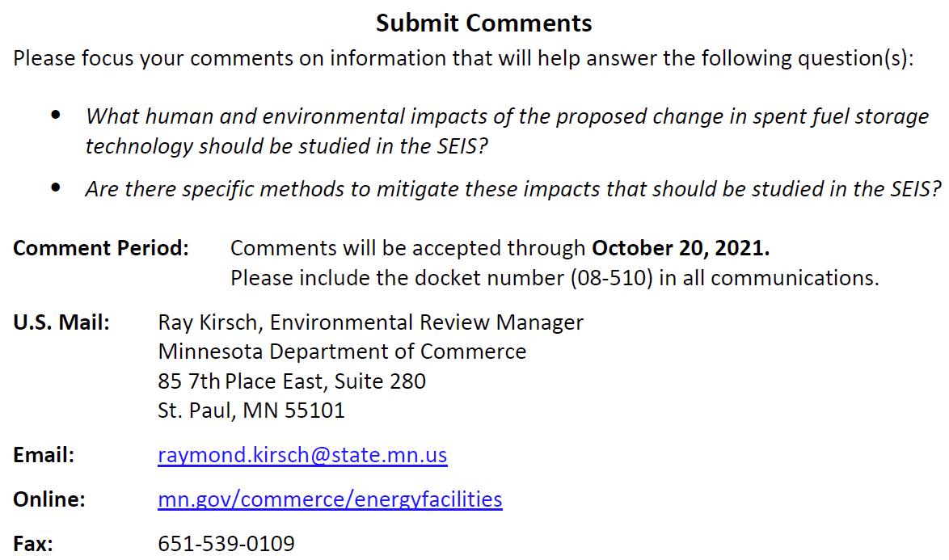Viewport: 949px width, 560px height.
Task: Click the docket number (08-510) sentence
Action: coord(554,278)
